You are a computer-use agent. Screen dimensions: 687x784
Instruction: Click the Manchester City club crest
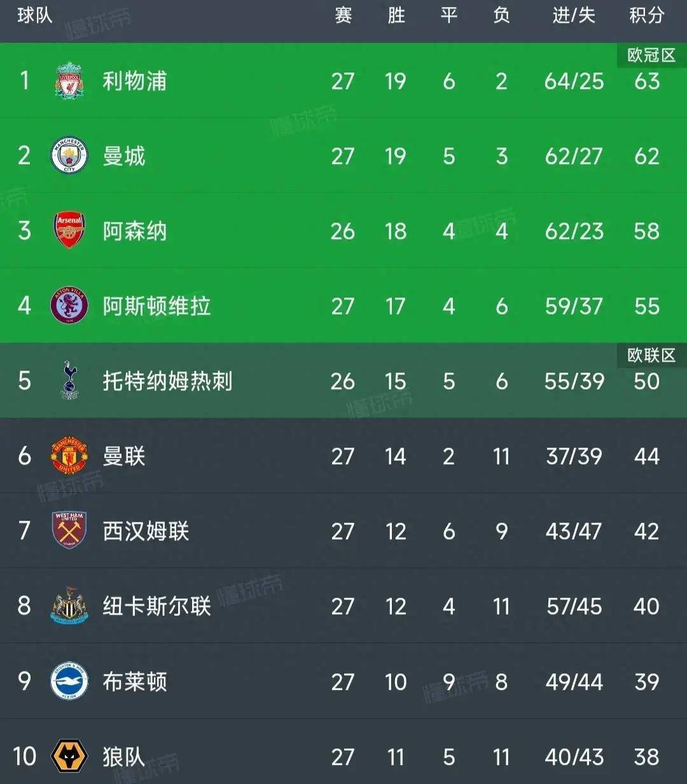(69, 156)
